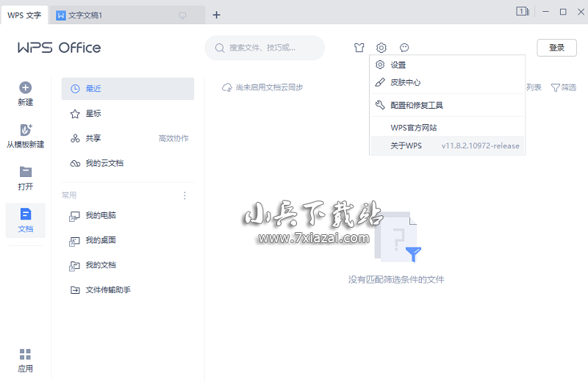Click the search files input field

coord(265,48)
